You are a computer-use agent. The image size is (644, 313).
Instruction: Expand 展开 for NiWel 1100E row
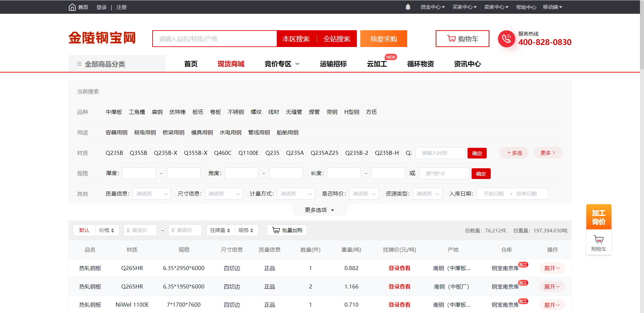coord(552,305)
